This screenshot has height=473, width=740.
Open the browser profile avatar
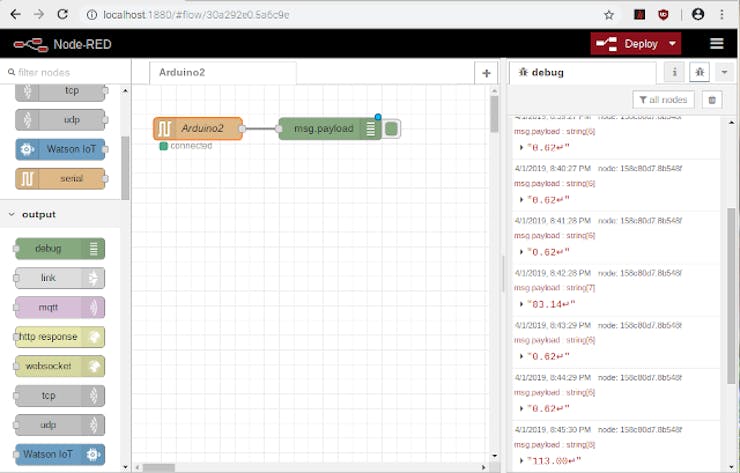coord(698,15)
